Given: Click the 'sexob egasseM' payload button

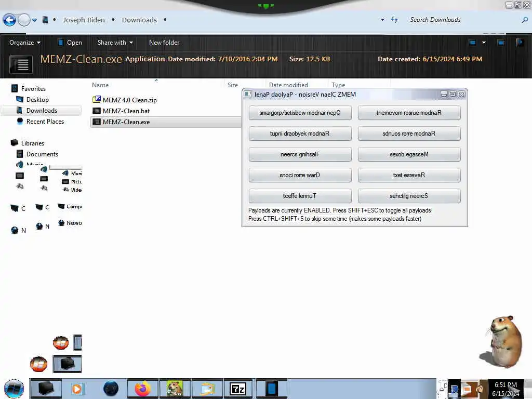Looking at the screenshot, I should [x=409, y=154].
